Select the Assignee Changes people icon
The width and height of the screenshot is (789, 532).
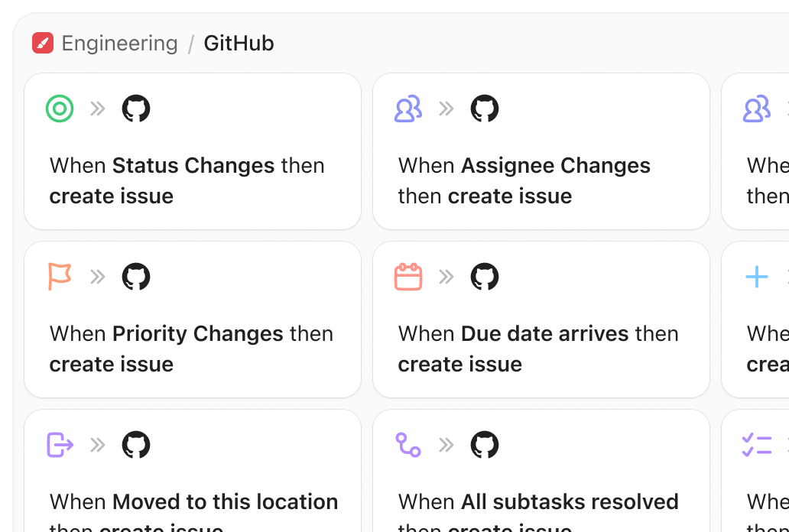pos(408,109)
